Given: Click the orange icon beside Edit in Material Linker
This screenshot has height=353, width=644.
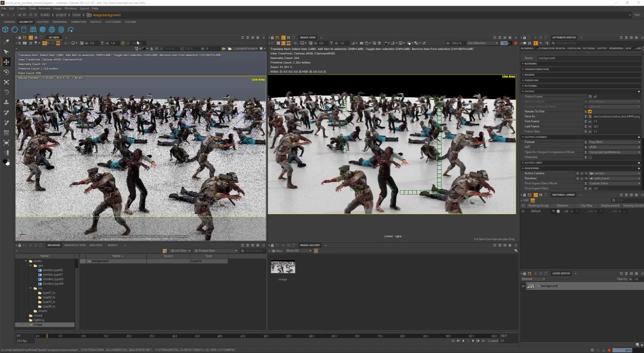Looking at the screenshot, I should [x=532, y=200].
